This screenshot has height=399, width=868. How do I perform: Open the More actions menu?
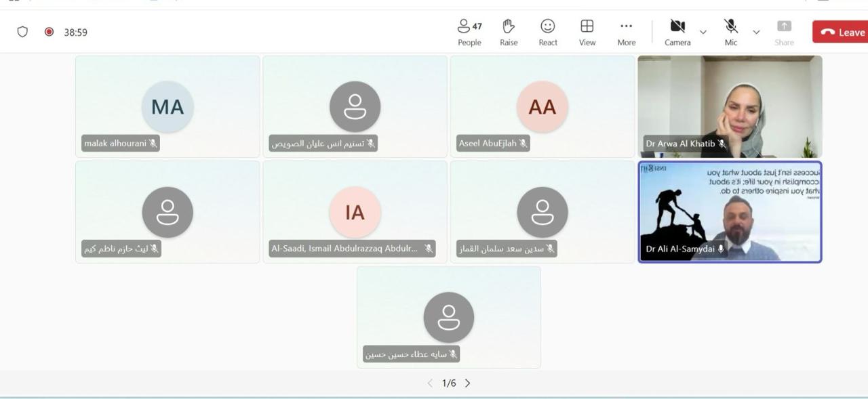tap(627, 32)
